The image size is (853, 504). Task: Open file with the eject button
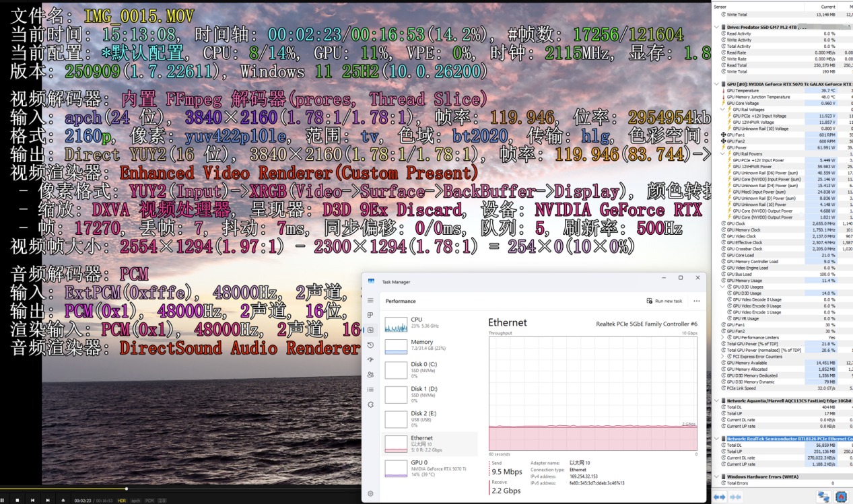(63, 501)
